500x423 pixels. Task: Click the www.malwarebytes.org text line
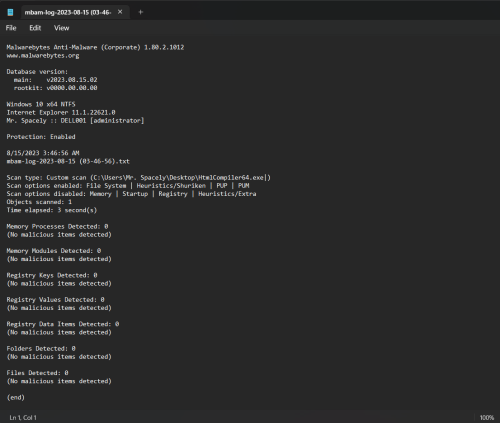pyautogui.click(x=43, y=56)
